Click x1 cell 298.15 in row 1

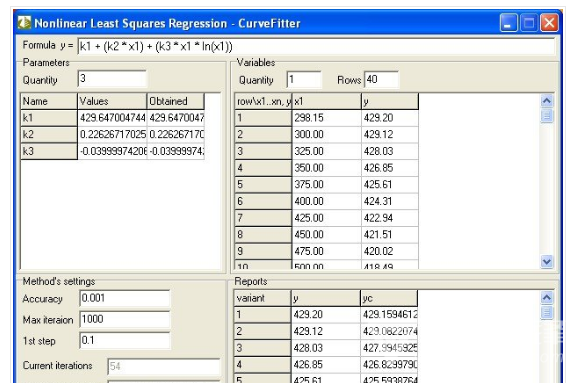point(327,118)
